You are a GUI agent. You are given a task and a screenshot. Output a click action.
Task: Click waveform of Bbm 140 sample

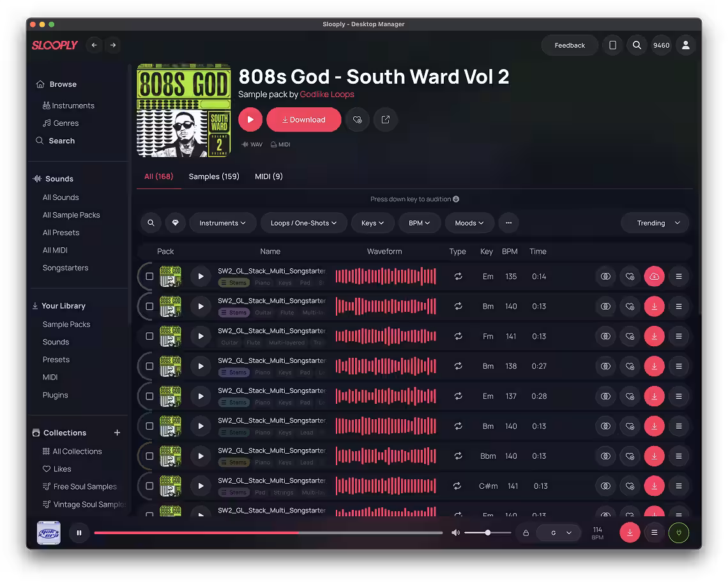click(x=386, y=456)
